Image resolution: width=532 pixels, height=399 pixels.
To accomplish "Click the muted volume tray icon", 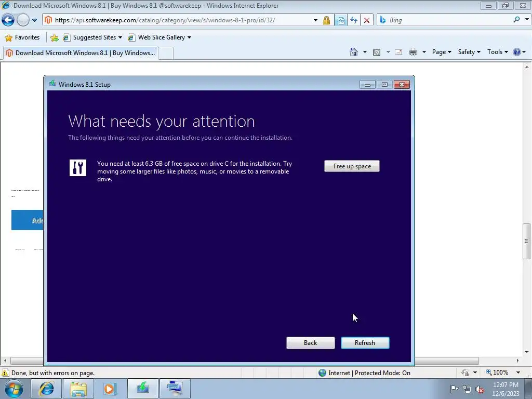I will 480,389.
